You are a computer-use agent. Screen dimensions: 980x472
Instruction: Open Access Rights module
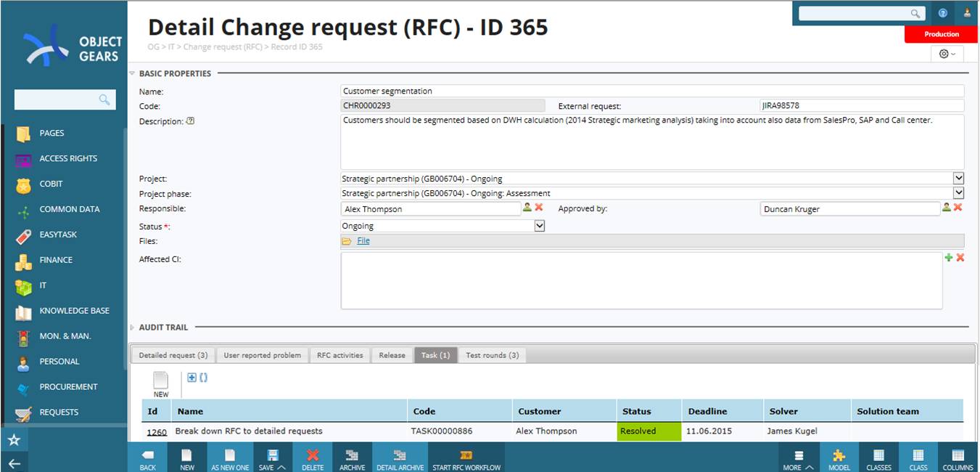pyautogui.click(x=67, y=158)
